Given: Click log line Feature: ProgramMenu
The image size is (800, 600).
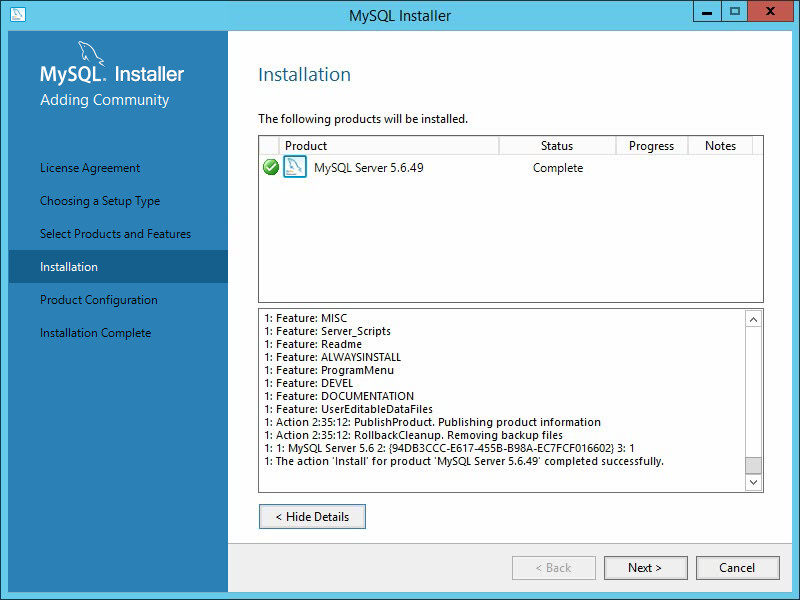Looking at the screenshot, I should (x=329, y=370).
